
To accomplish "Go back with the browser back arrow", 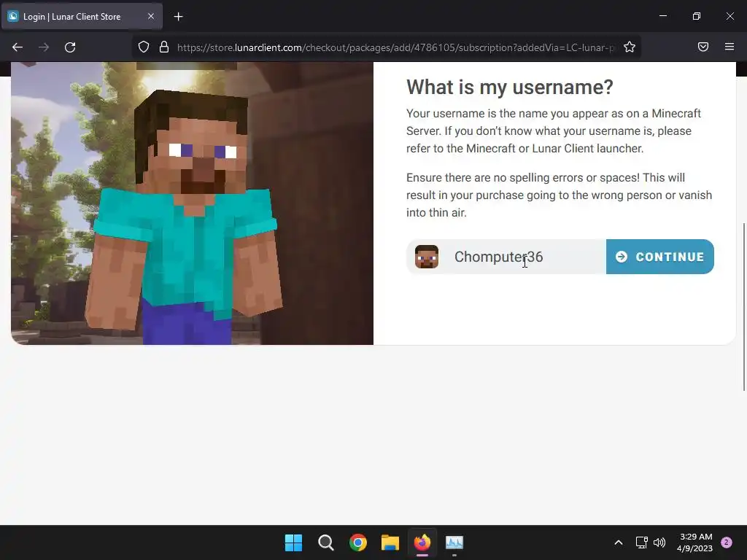I will pos(18,47).
